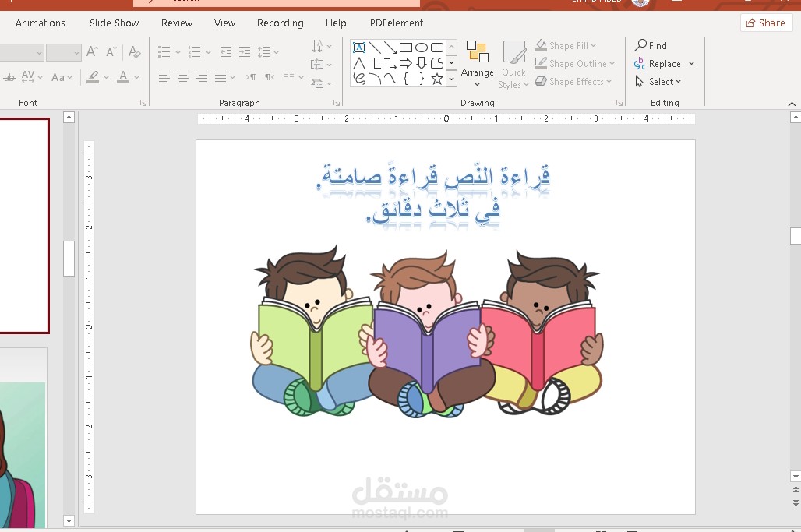Pick the Down Arrow block shape
Screen dimensions: 801x532
tap(422, 63)
